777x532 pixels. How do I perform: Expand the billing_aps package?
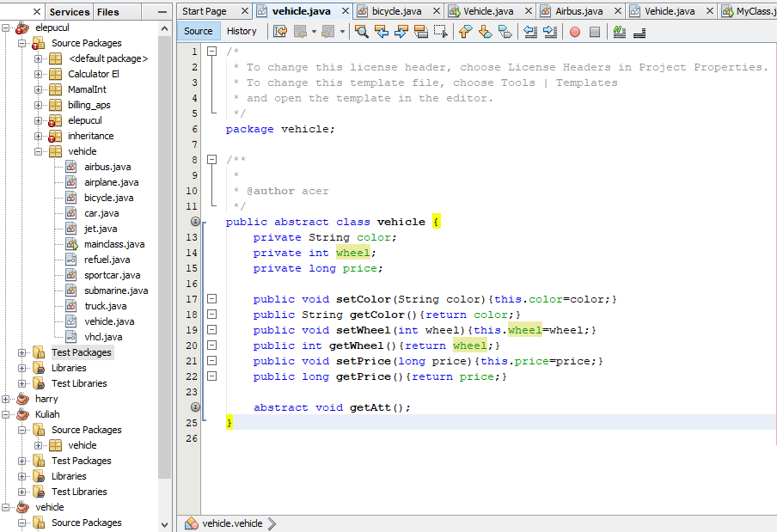(x=38, y=105)
